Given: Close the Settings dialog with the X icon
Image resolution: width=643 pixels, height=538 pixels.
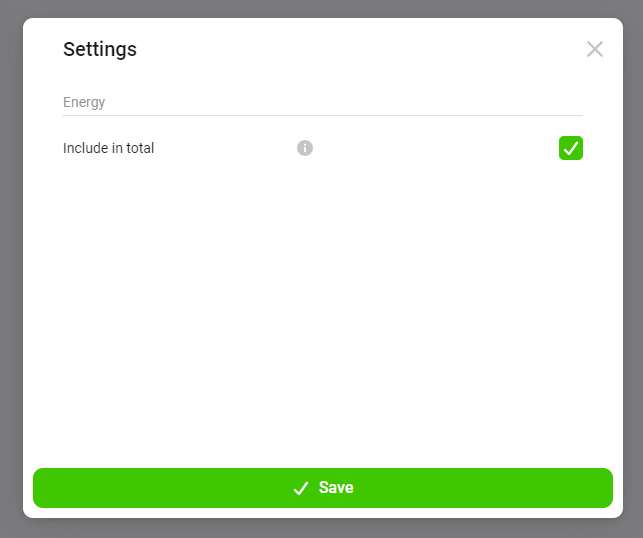Looking at the screenshot, I should (595, 49).
